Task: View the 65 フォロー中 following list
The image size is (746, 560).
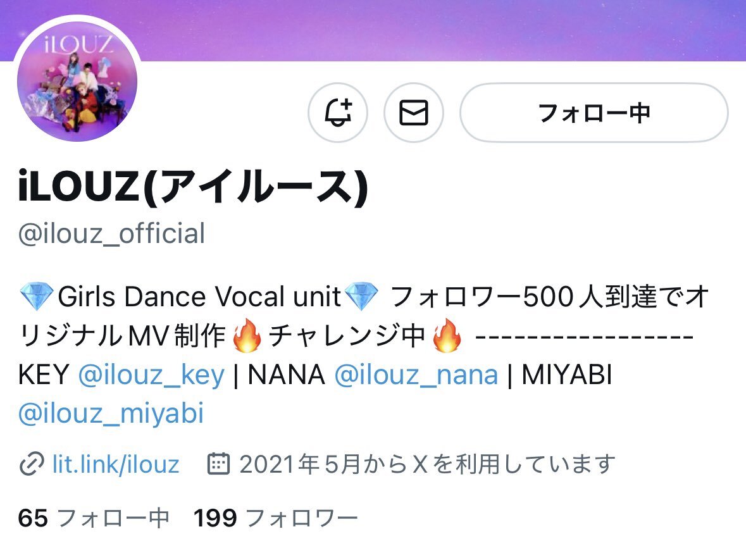Action: point(94,518)
